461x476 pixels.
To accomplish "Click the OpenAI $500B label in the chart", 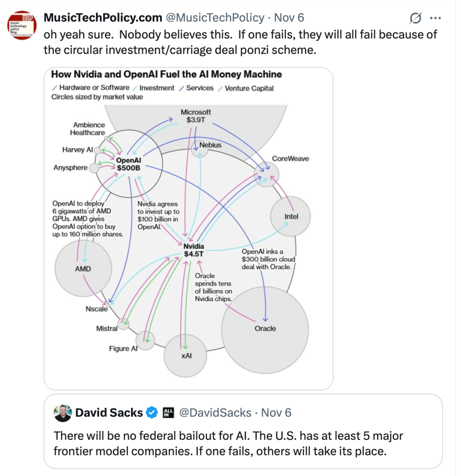I will tap(129, 164).
